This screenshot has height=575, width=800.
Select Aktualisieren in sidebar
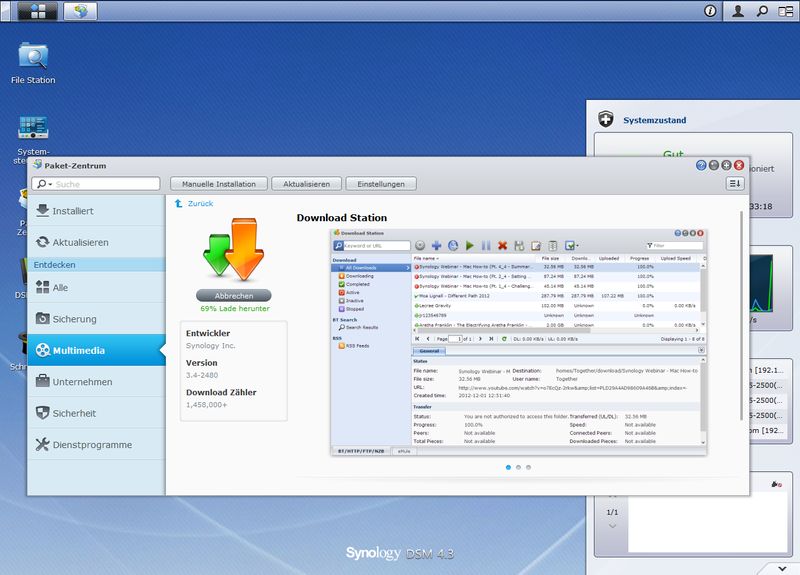pos(96,242)
